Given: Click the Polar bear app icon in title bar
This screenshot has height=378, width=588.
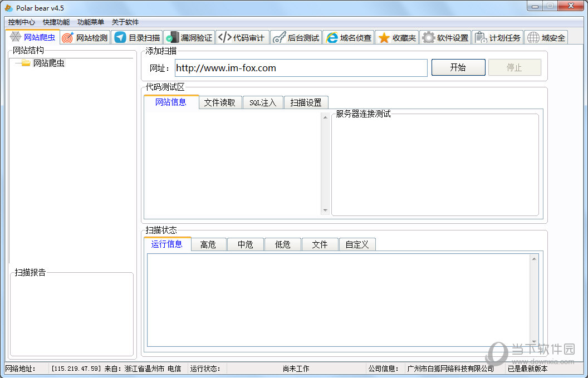Looking at the screenshot, I should (8, 8).
